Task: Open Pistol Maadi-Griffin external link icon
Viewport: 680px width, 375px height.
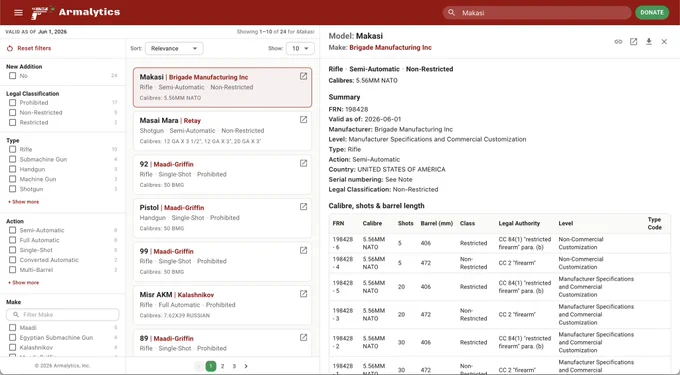Action: 304,207
